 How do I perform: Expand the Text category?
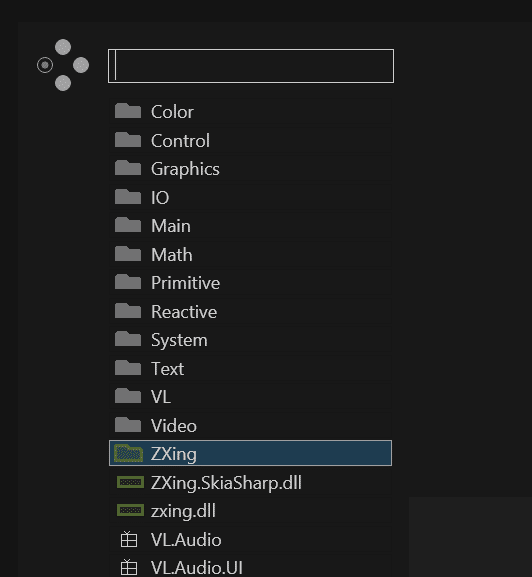point(250,369)
